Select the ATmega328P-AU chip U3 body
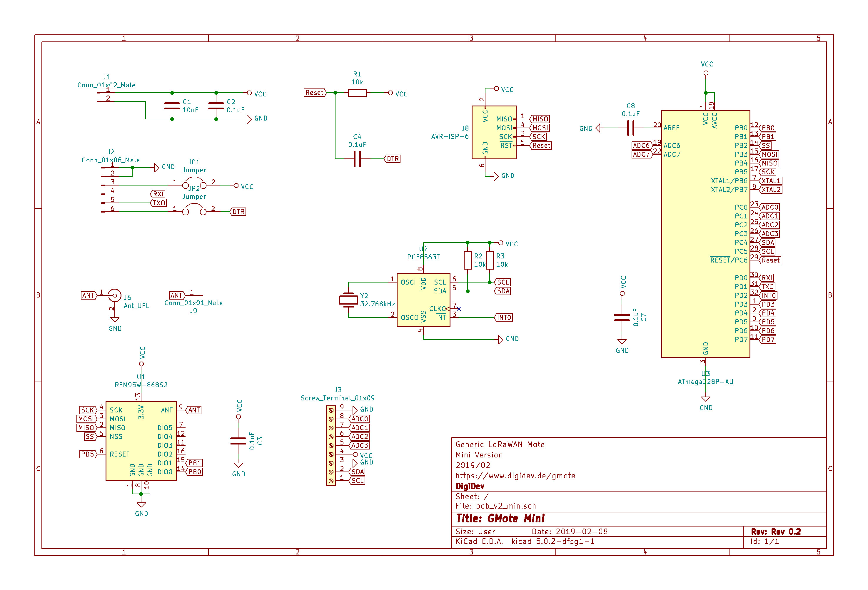Screen dimensions: 868x590 705,234
